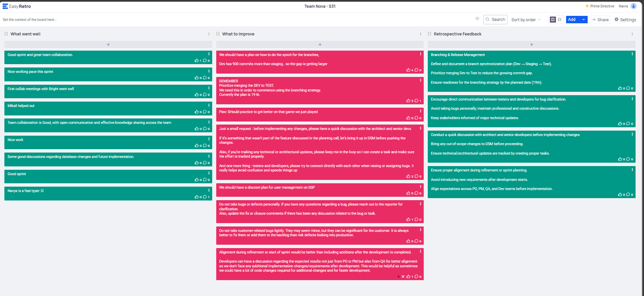Open comments on 'Navya is a fast typer' card
Image resolution: width=644 pixels, height=296 pixels.
click(x=205, y=197)
